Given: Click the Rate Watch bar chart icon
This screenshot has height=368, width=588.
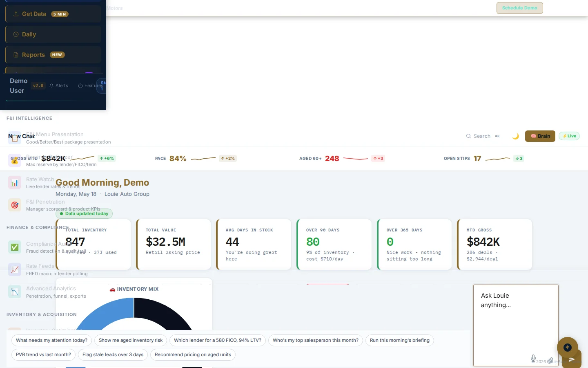Looking at the screenshot, I should point(15,183).
